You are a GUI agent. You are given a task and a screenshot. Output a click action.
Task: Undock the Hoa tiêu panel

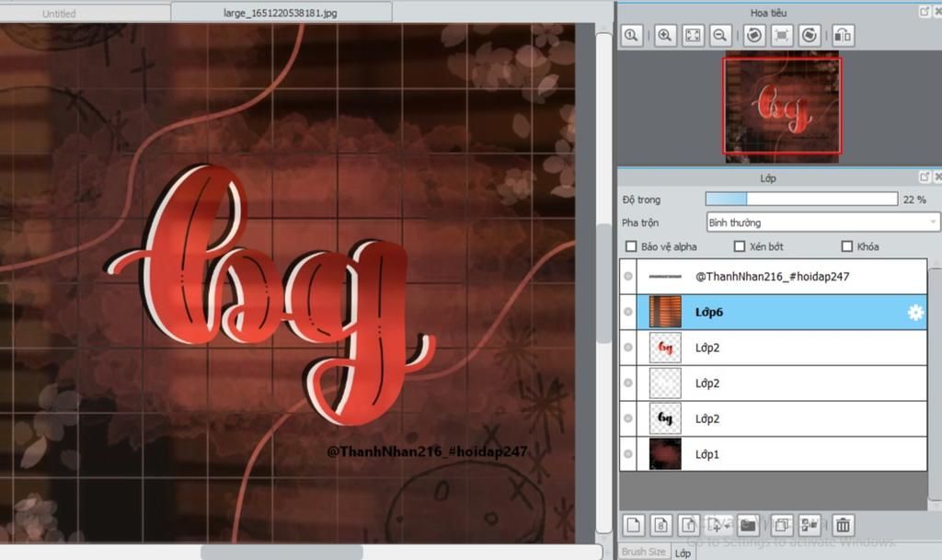click(925, 11)
